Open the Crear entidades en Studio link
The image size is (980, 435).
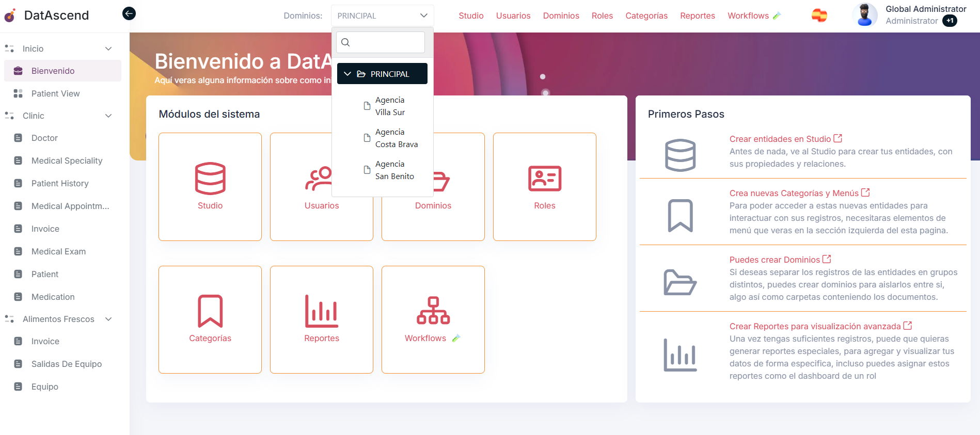(780, 139)
